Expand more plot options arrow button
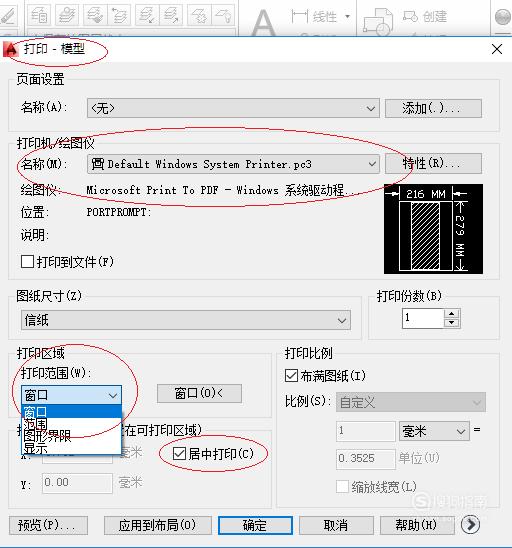This screenshot has width=512, height=548. 470,524
